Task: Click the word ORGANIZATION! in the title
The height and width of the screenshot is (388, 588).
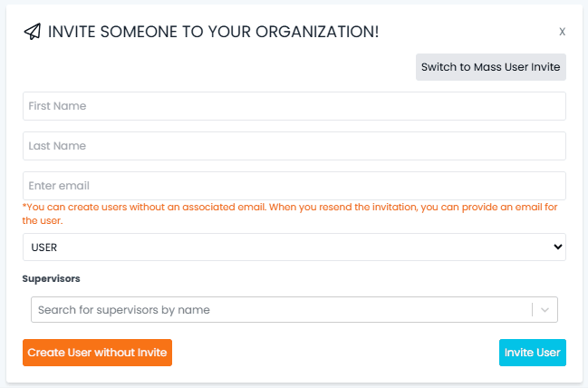Action: (317, 32)
